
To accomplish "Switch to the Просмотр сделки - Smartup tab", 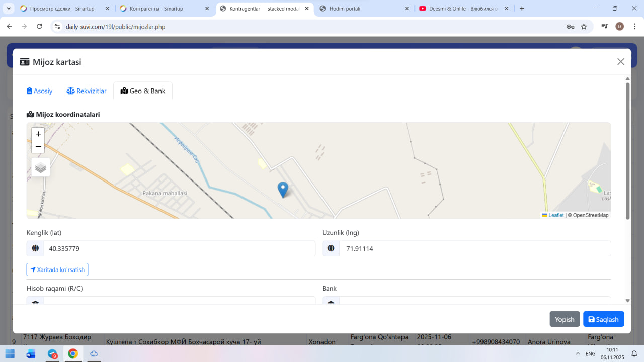I will click(62, 9).
